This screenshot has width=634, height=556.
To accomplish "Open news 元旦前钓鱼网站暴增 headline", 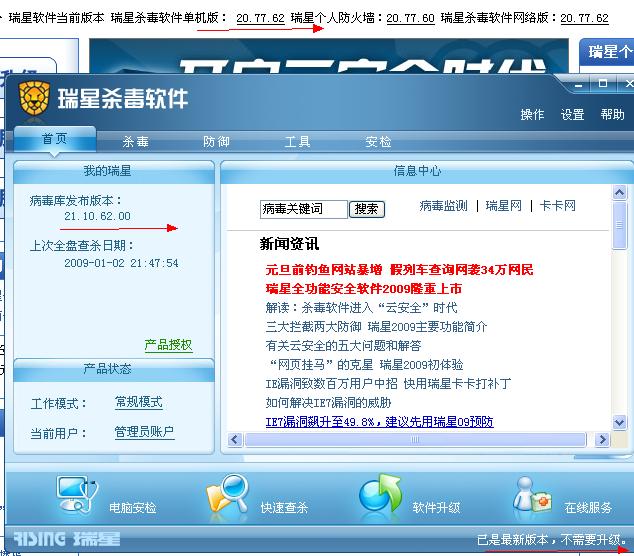I will [x=399, y=270].
